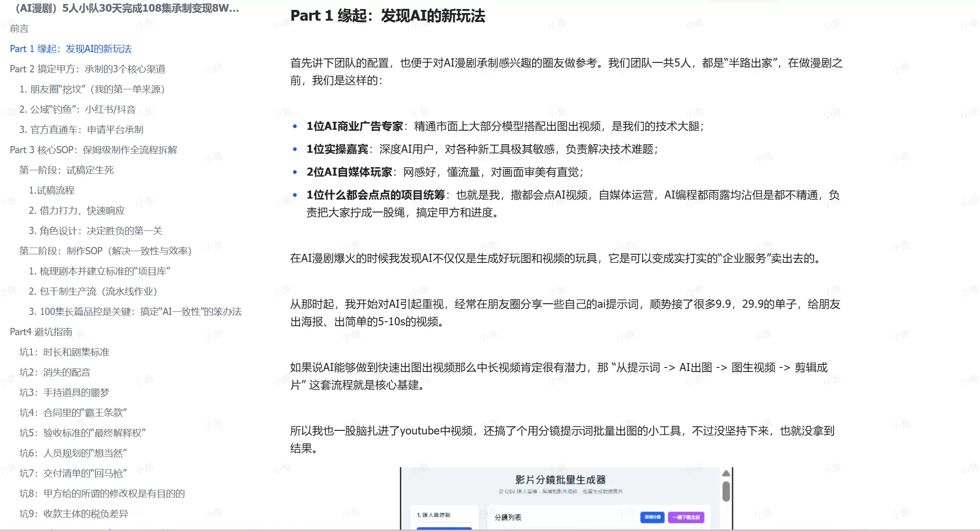Screen dimensions: 980x531
Task: Select "3. 官方直通车：申请平台承制"
Action: tap(81, 129)
